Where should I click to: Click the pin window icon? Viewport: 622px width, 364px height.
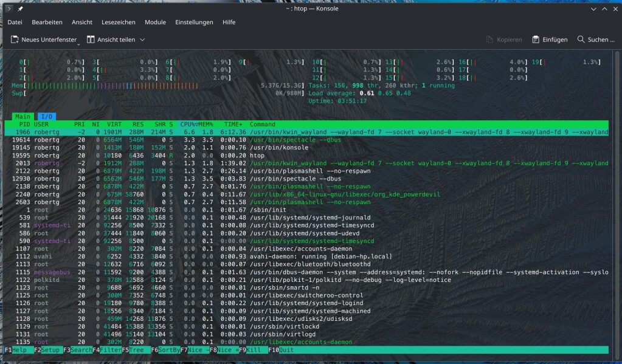(x=21, y=9)
